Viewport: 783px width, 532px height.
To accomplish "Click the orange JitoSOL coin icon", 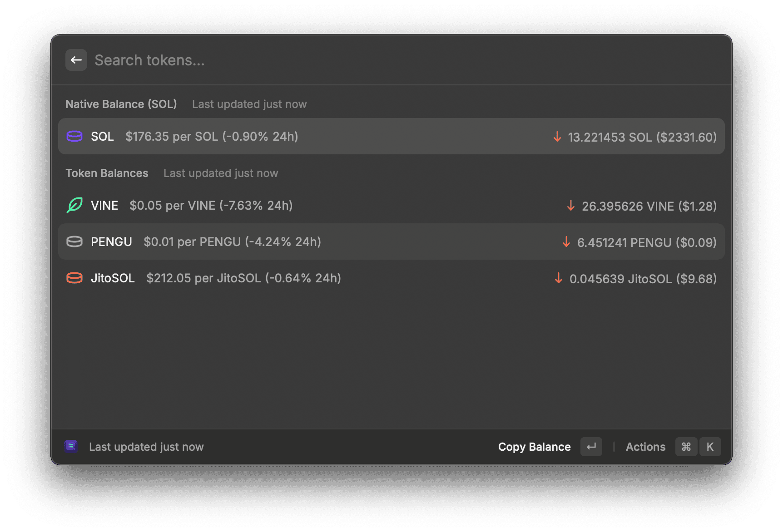I will [74, 278].
